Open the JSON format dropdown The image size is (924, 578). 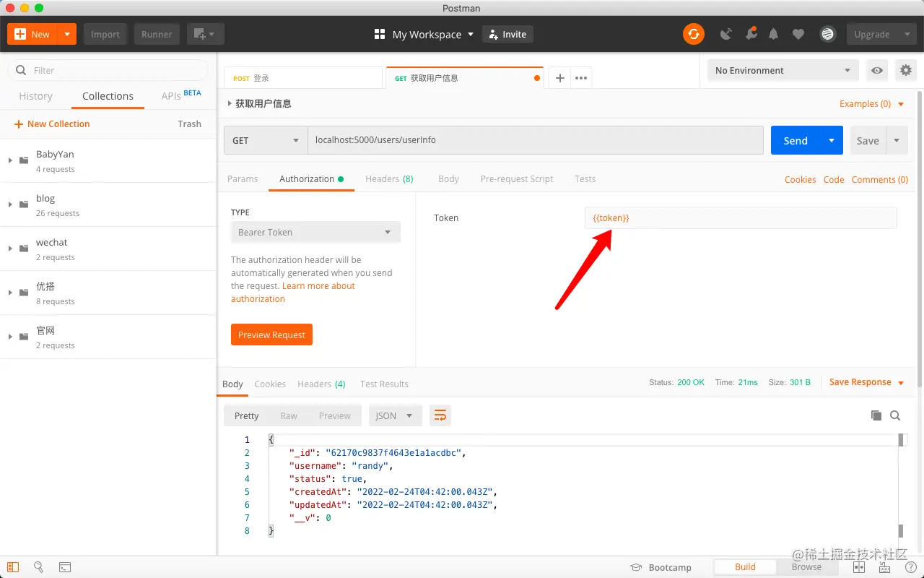point(396,415)
